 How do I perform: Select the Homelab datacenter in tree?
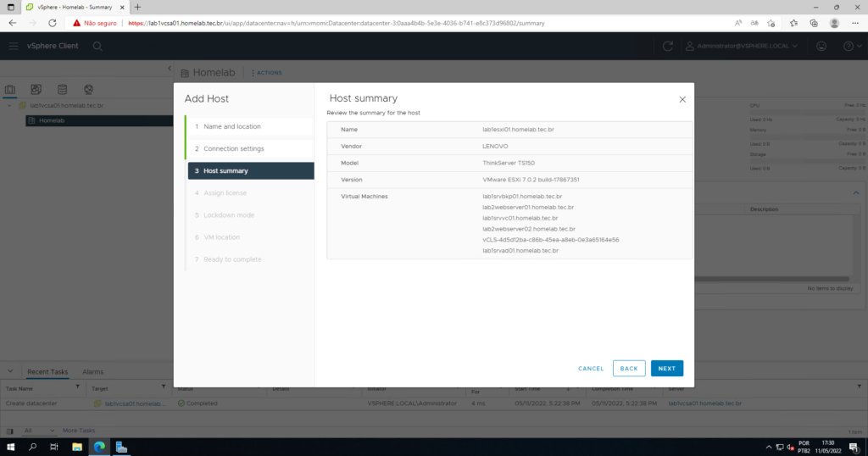[99, 120]
